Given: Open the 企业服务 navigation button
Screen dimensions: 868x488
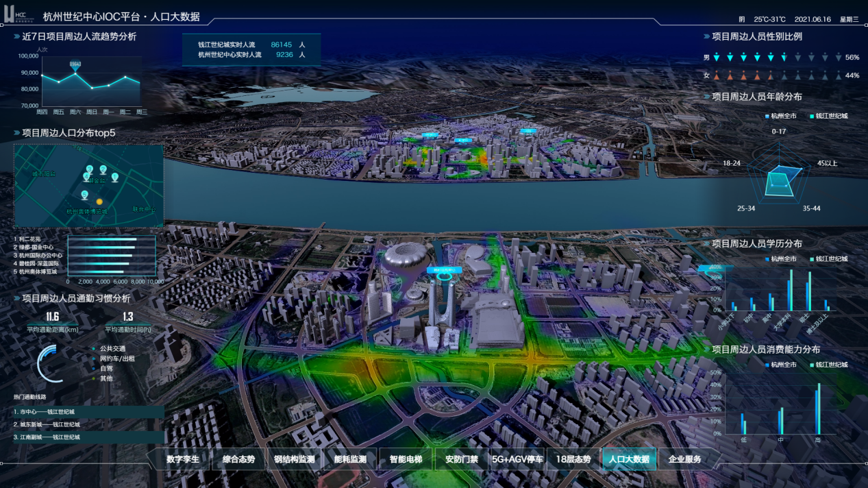Looking at the screenshot, I should [x=685, y=459].
